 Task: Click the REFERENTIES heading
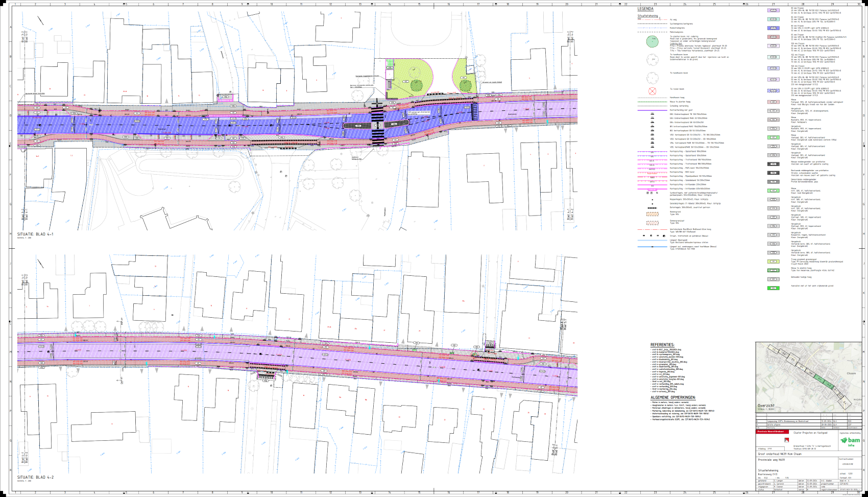(662, 345)
